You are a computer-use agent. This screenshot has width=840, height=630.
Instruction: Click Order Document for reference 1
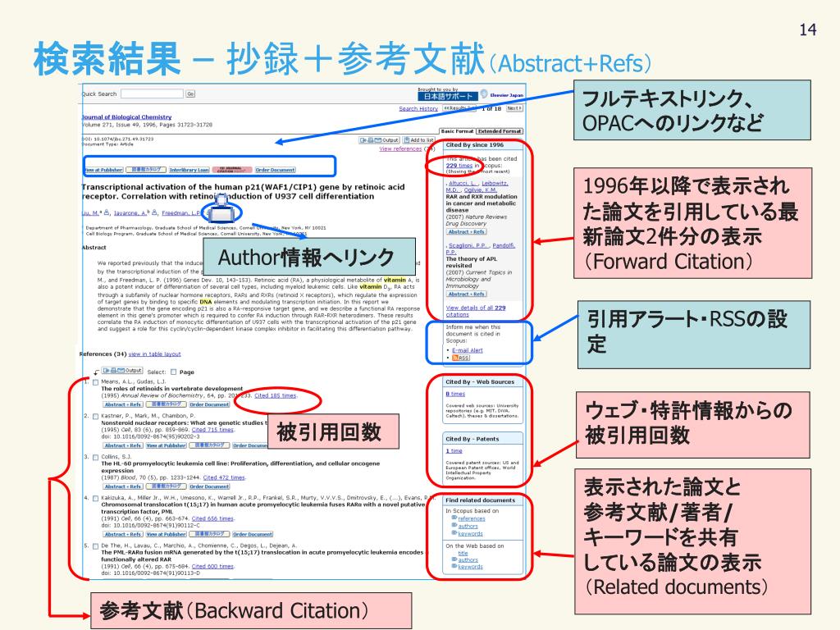coord(209,404)
